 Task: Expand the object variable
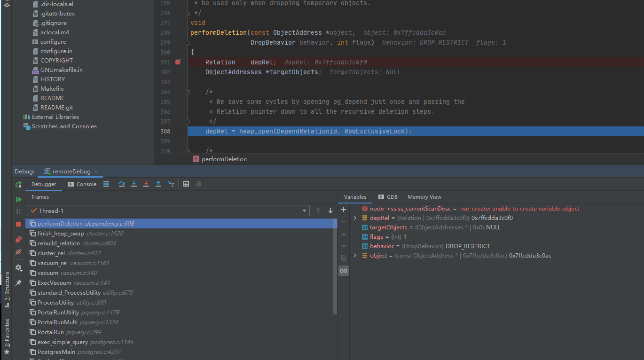355,256
